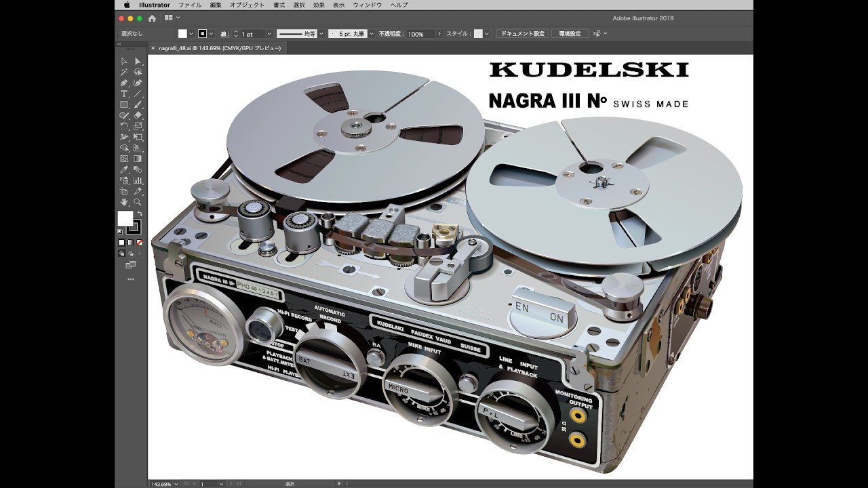
Task: Select the Curvature tool
Action: point(138,83)
